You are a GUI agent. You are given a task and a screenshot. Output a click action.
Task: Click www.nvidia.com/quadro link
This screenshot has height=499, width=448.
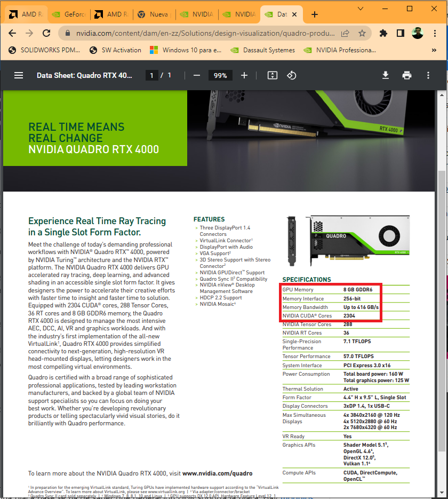click(218, 473)
